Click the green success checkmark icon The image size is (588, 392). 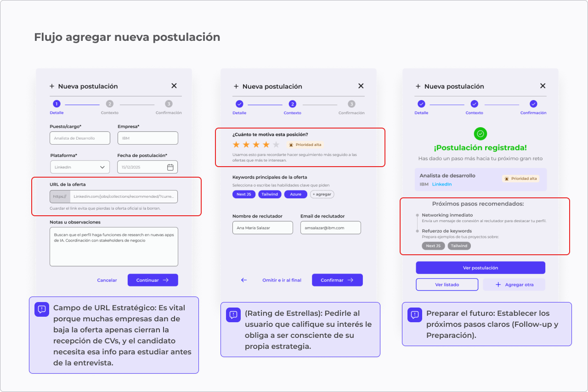coord(481,134)
